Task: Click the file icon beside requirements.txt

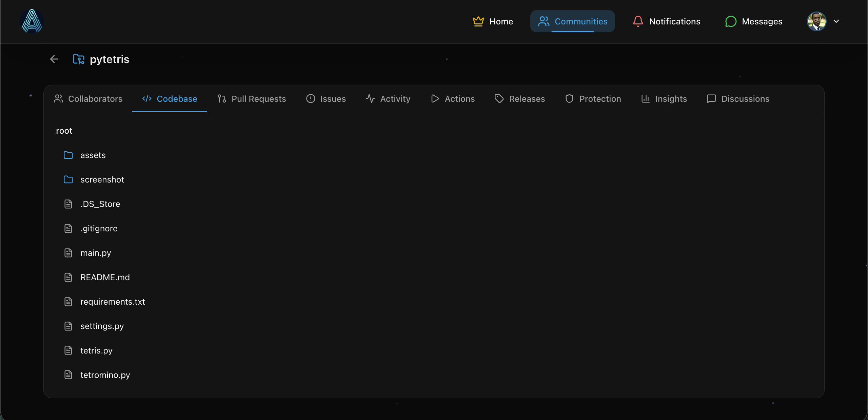Action: [x=68, y=302]
